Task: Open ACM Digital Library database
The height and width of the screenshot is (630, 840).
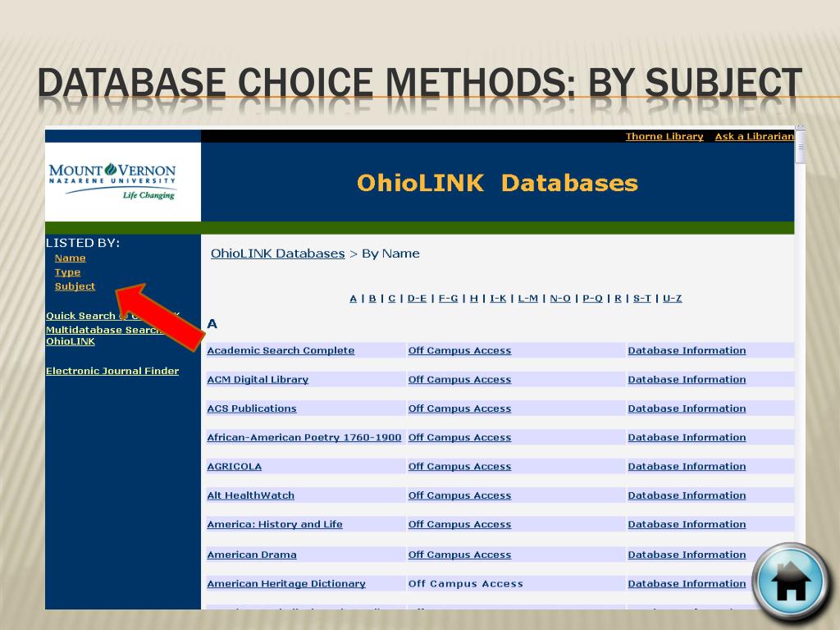Action: point(258,379)
